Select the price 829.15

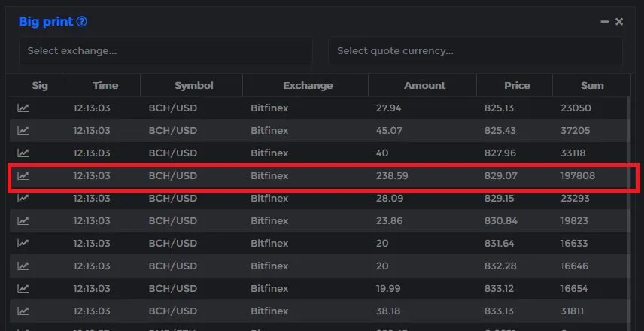coord(499,199)
